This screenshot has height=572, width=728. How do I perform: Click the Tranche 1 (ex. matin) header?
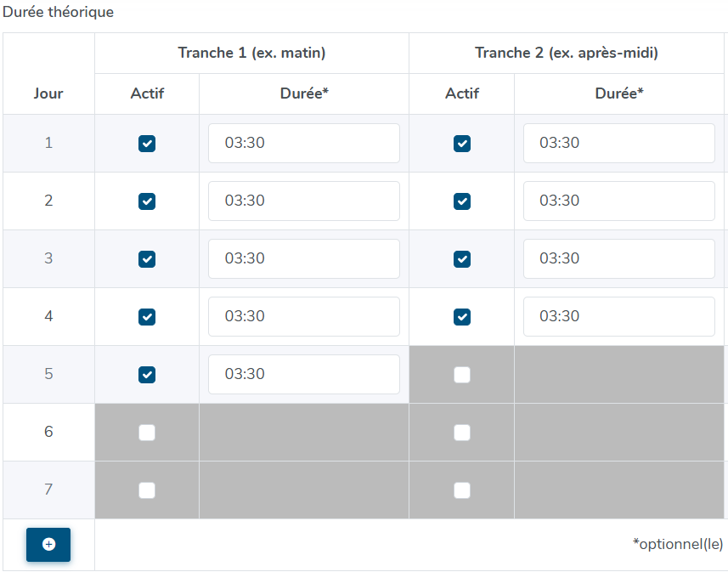[251, 53]
